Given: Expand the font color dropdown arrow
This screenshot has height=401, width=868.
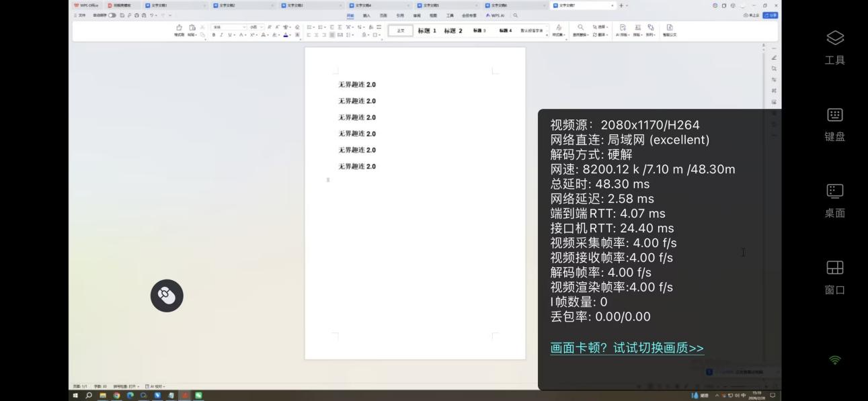Looking at the screenshot, I should tap(290, 34).
